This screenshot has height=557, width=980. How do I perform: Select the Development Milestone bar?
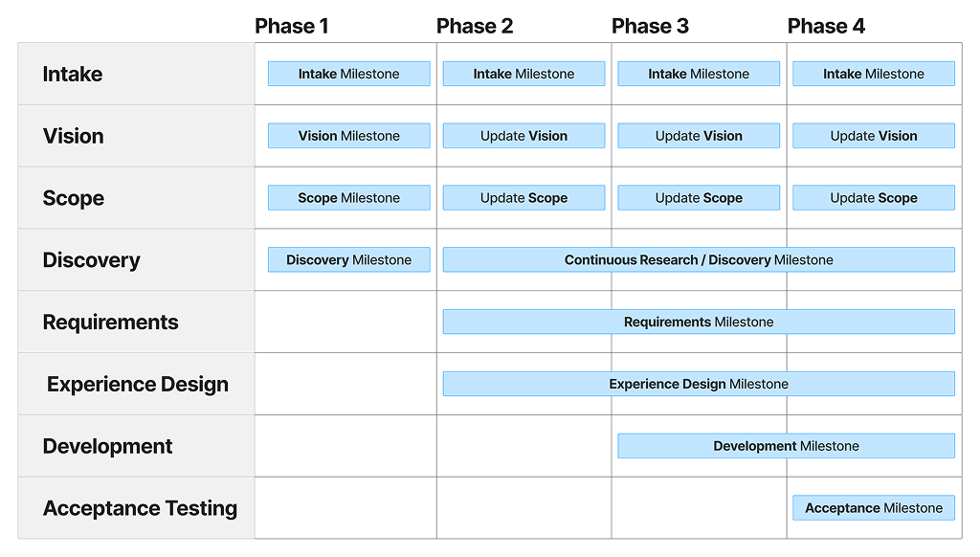786,446
